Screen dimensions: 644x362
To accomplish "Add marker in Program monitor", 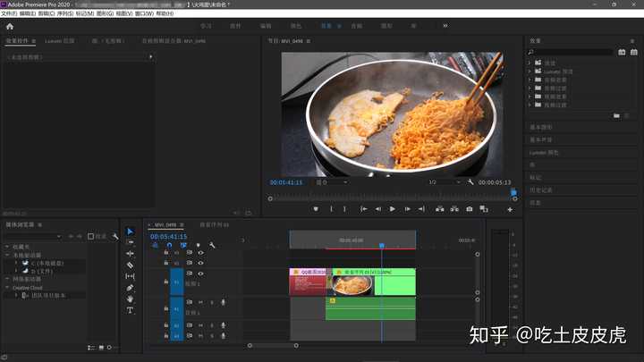I will pos(316,209).
